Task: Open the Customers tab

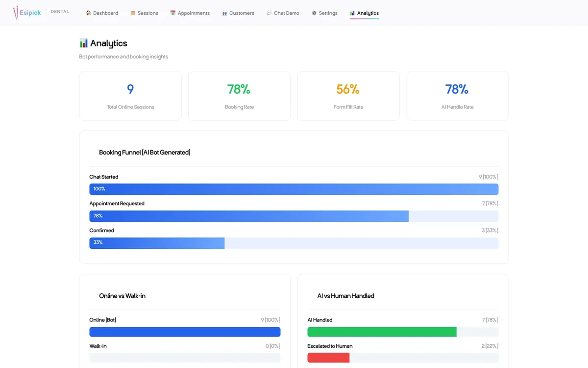Action: click(x=238, y=13)
